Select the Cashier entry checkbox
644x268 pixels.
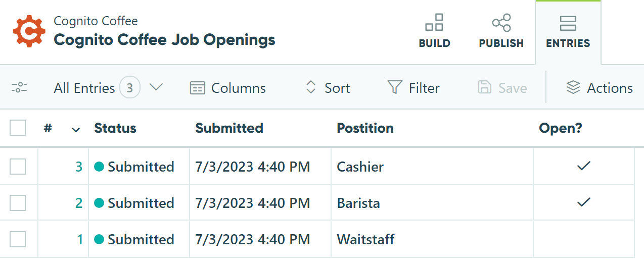click(18, 167)
